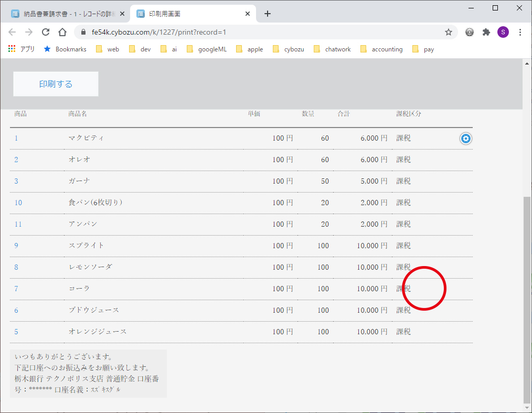532x413 pixels.
Task: Go forward with the browser arrow
Action: click(29, 32)
